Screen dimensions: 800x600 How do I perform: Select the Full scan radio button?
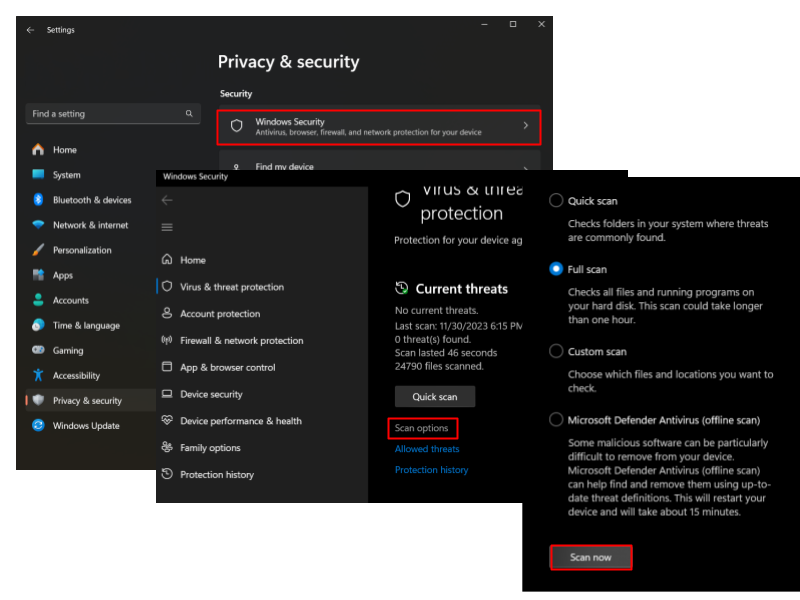tap(556, 269)
